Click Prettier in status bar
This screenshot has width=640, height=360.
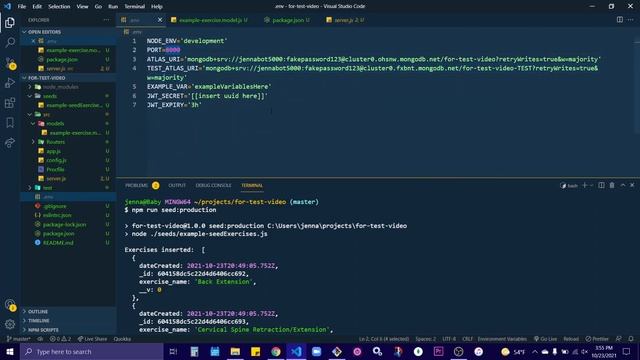(597, 339)
